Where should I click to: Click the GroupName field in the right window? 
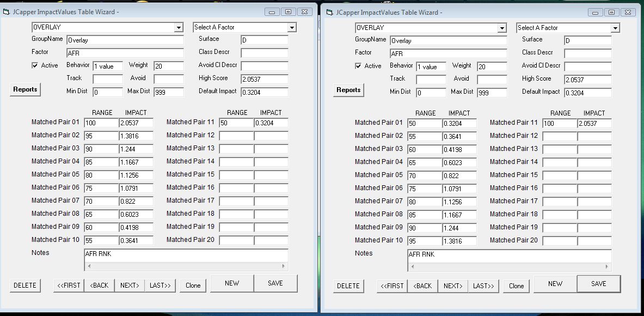point(448,41)
